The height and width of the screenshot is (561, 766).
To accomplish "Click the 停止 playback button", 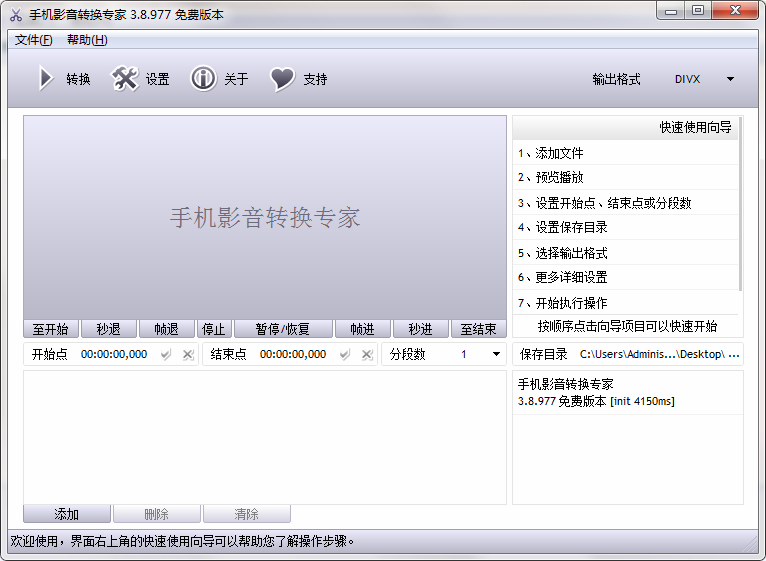I will click(214, 329).
